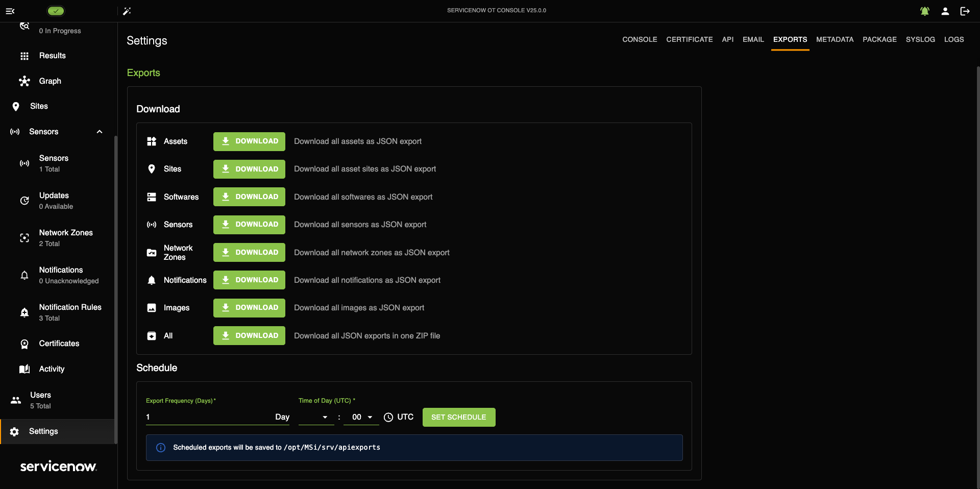
Task: Select the EXPORTS tab
Action: click(x=790, y=39)
